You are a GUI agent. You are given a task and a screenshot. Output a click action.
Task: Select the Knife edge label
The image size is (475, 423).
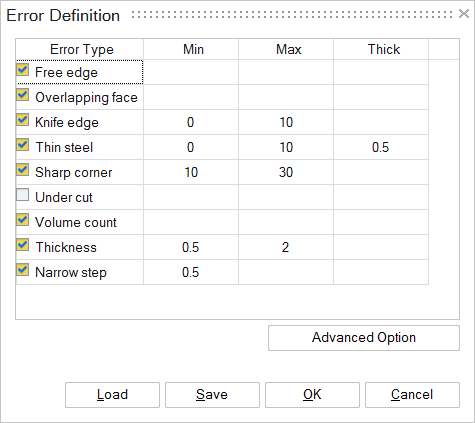[67, 123]
